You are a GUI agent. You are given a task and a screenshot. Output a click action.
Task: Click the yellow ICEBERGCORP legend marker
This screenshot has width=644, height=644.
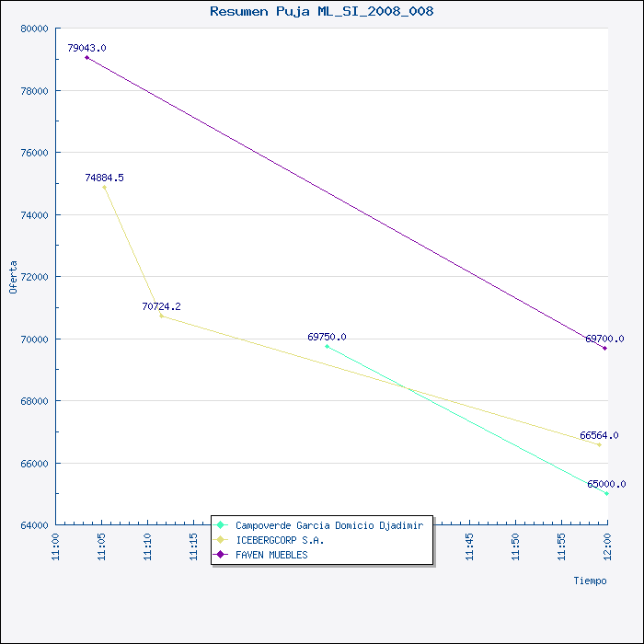click(221, 540)
